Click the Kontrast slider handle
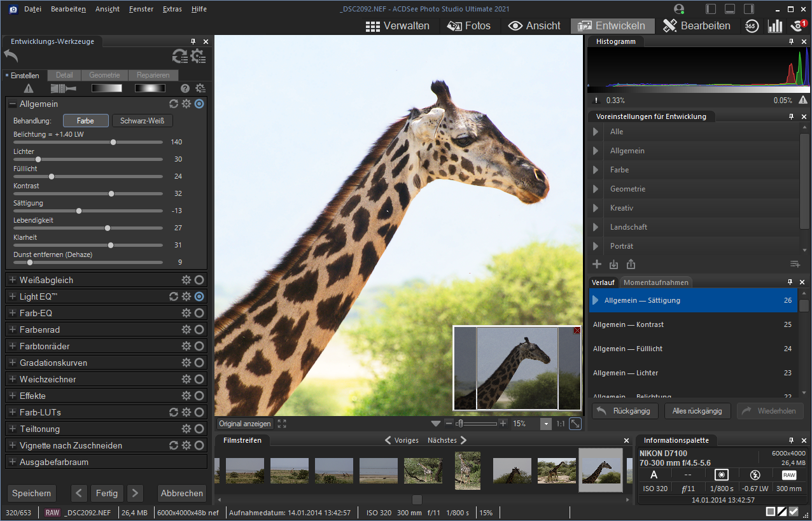Screen dimensions: 812x521 pyautogui.click(x=111, y=193)
